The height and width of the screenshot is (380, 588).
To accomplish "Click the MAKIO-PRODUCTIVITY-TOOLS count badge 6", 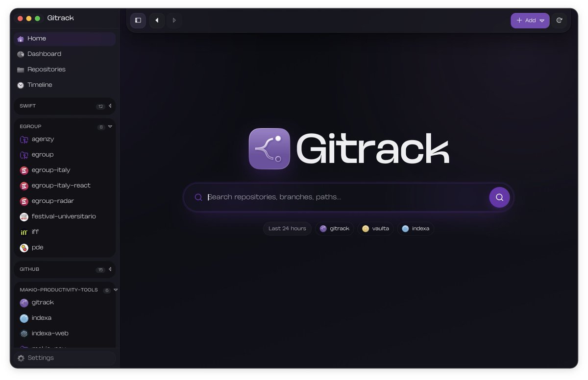I will pos(107,290).
